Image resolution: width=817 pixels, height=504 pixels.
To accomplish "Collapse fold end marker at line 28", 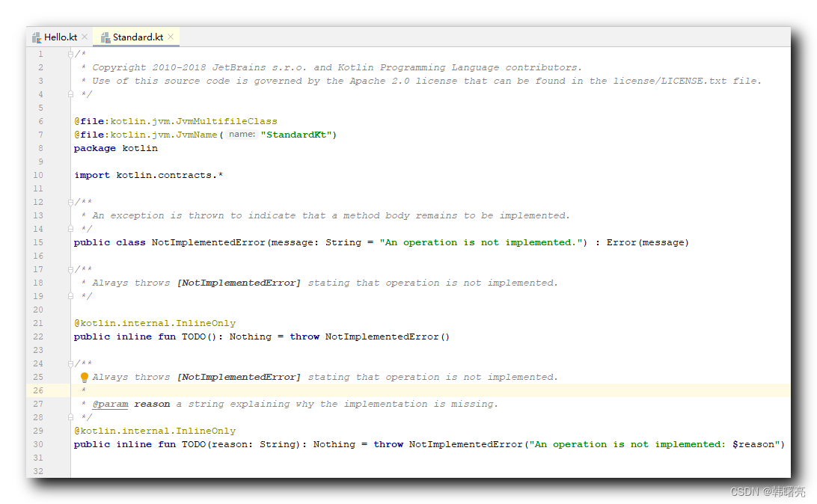I will pos(70,417).
